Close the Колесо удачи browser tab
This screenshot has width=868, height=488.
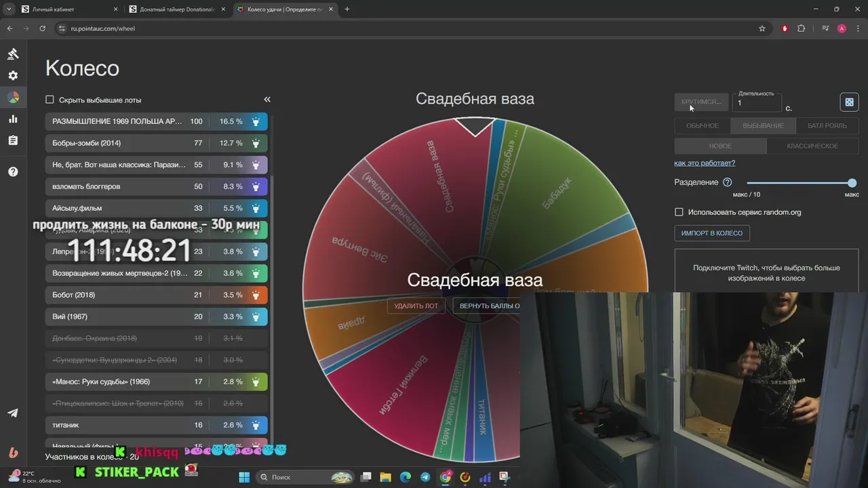332,9
